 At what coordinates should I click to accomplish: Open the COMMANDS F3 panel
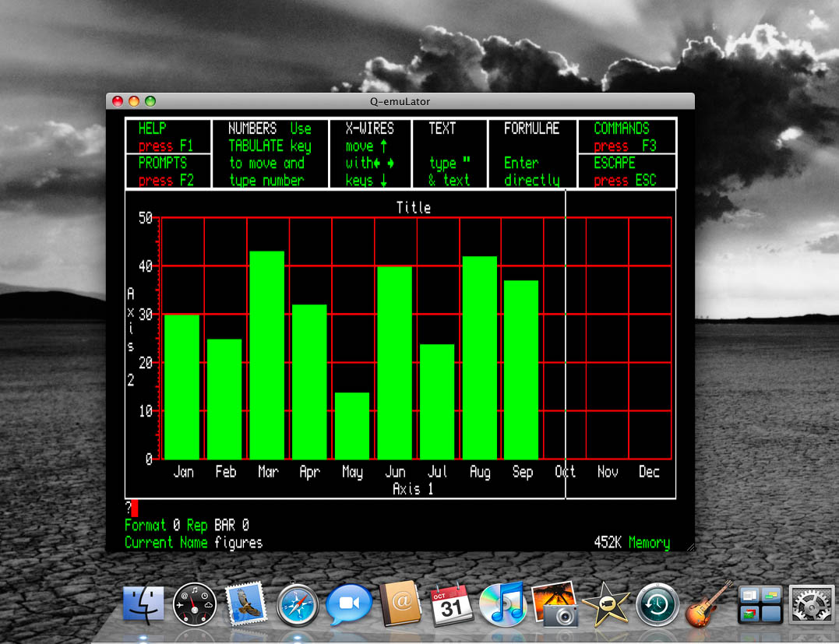click(626, 135)
